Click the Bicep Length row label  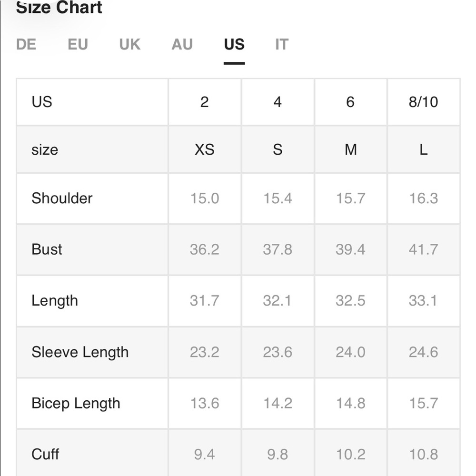click(76, 404)
